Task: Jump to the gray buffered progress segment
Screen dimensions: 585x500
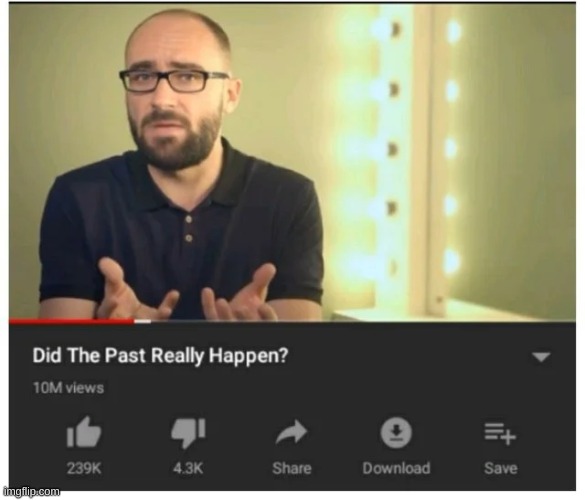Action: [143, 321]
